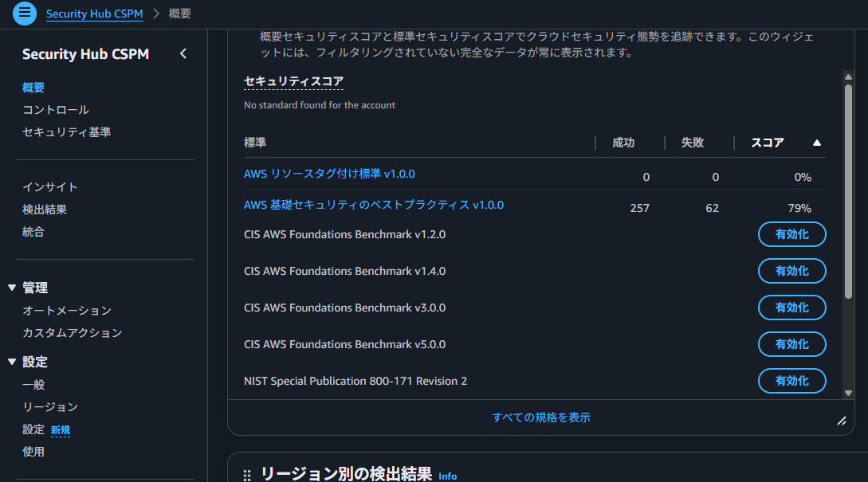Open AWS 基礎セキュリティのベストプラクティス link
Image resolution: width=868 pixels, height=482 pixels.
pyautogui.click(x=374, y=205)
